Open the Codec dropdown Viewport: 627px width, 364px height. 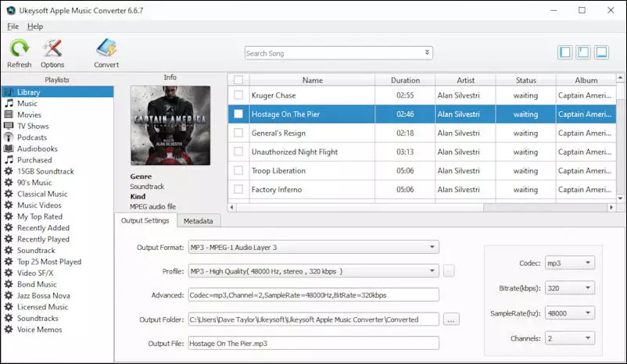tap(569, 263)
